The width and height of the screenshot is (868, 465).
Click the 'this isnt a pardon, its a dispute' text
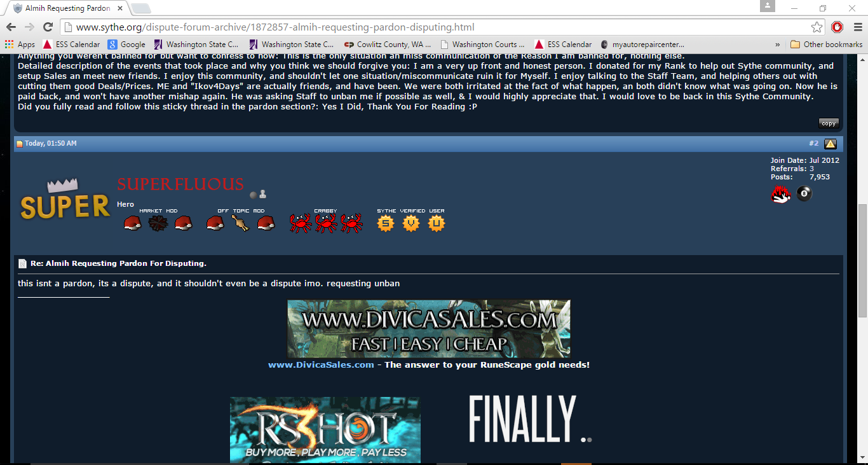point(85,283)
